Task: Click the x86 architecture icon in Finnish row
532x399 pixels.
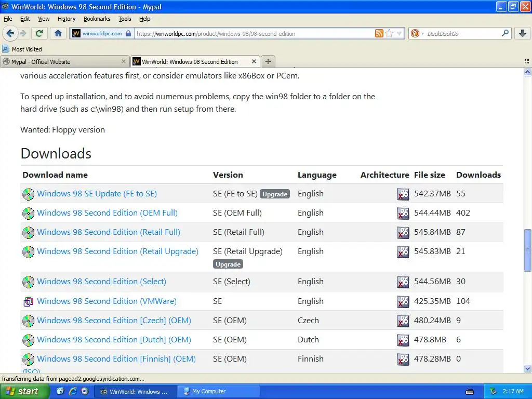Action: pos(403,360)
